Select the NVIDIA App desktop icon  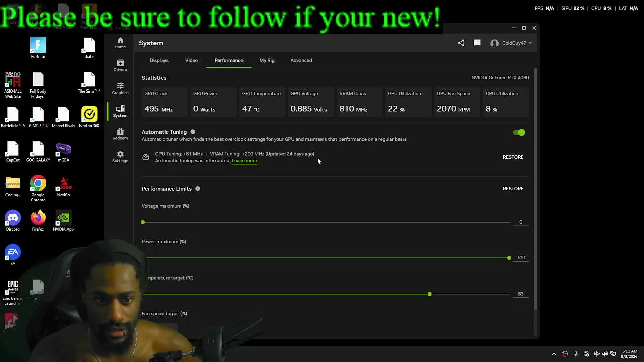tap(63, 221)
